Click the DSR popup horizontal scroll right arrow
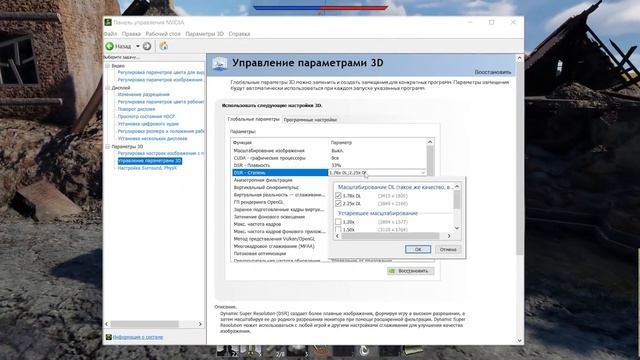640x360 pixels. (449, 236)
